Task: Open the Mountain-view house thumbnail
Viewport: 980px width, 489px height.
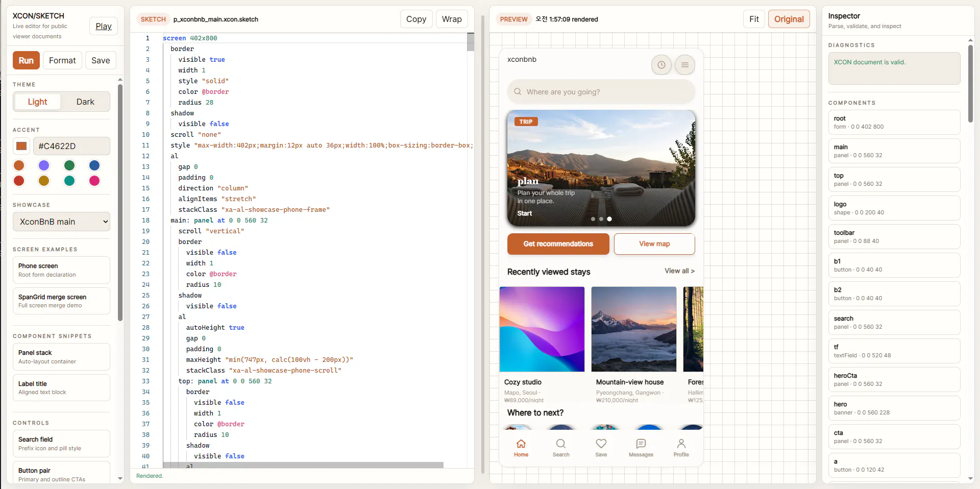Action: 634,329
